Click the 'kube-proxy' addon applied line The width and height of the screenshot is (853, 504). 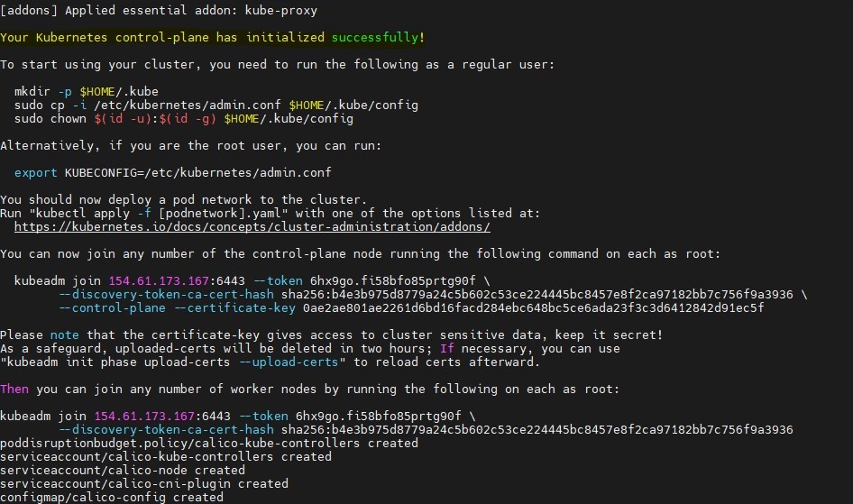click(x=159, y=10)
